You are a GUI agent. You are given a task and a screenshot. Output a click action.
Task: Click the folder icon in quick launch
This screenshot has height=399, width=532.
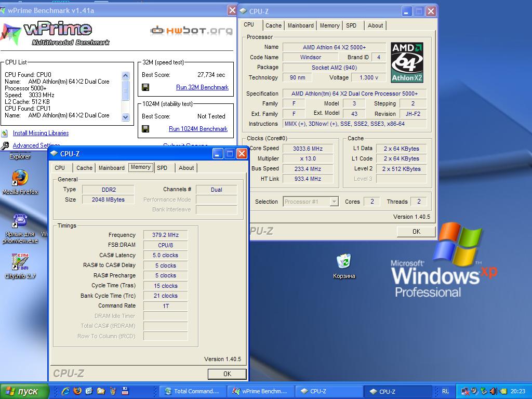(x=101, y=391)
